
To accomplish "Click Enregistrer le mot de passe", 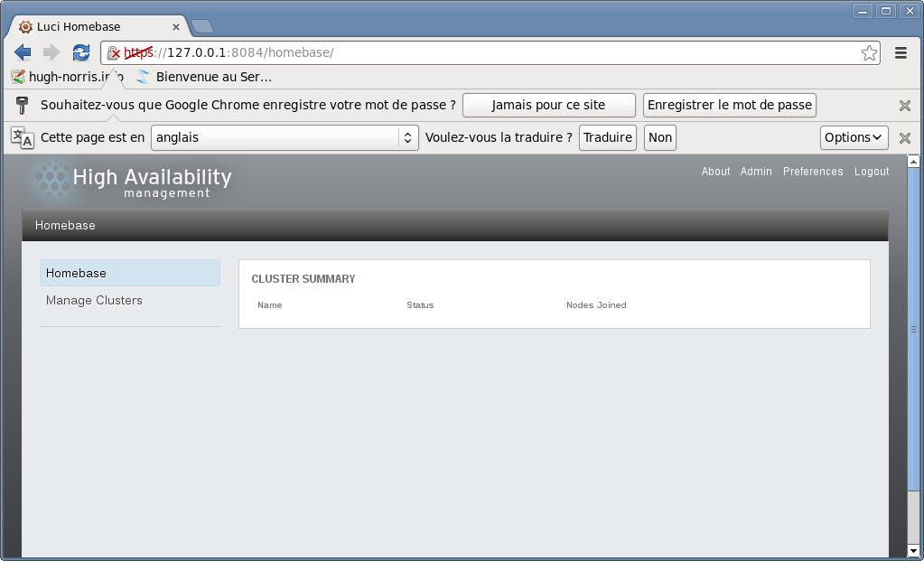I will pyautogui.click(x=729, y=105).
